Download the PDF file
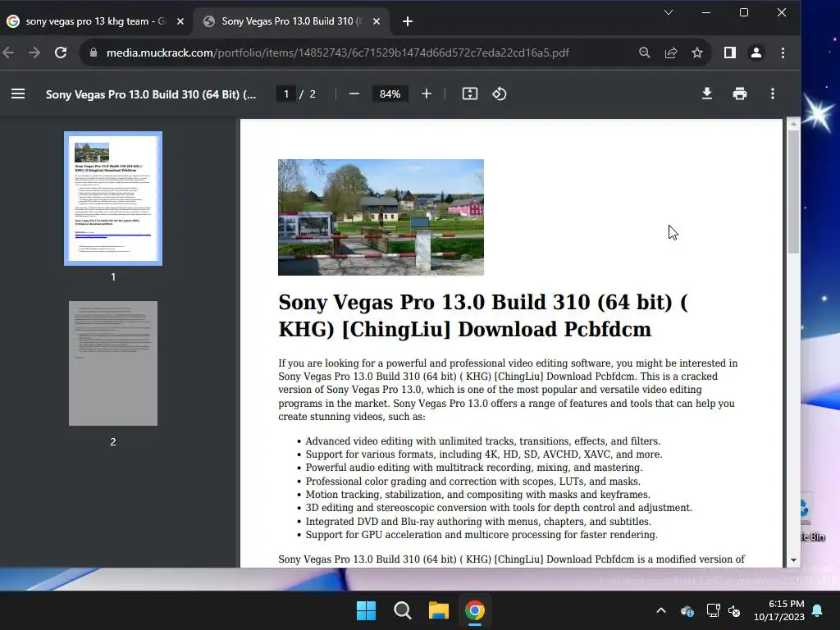This screenshot has height=630, width=840. (x=707, y=94)
